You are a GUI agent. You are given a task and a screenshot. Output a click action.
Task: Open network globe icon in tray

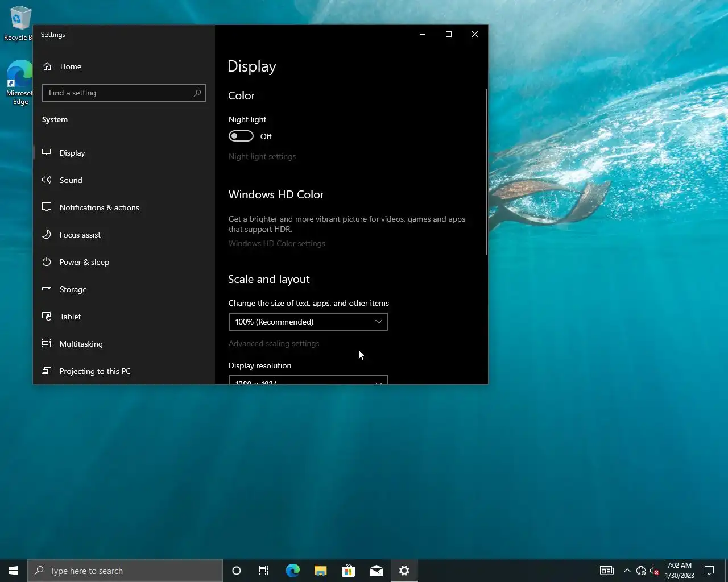pyautogui.click(x=641, y=571)
